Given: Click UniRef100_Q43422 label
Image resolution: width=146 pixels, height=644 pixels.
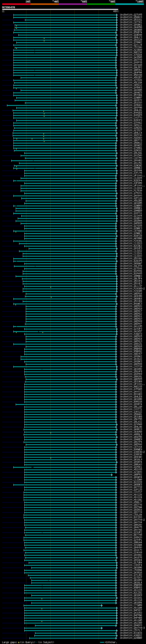Looking at the screenshot, I should click(131, 359).
